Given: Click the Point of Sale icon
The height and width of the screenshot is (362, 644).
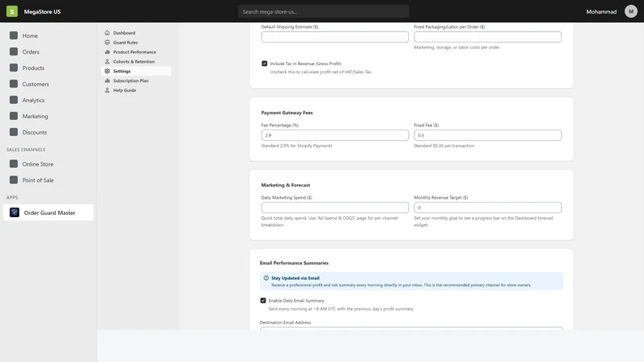Looking at the screenshot, I should (x=14, y=179).
